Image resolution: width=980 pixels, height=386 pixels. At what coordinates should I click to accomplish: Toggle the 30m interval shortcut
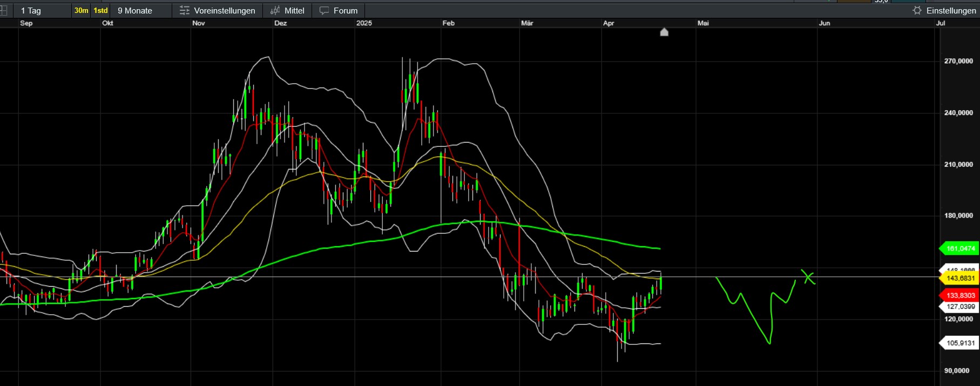tap(81, 11)
